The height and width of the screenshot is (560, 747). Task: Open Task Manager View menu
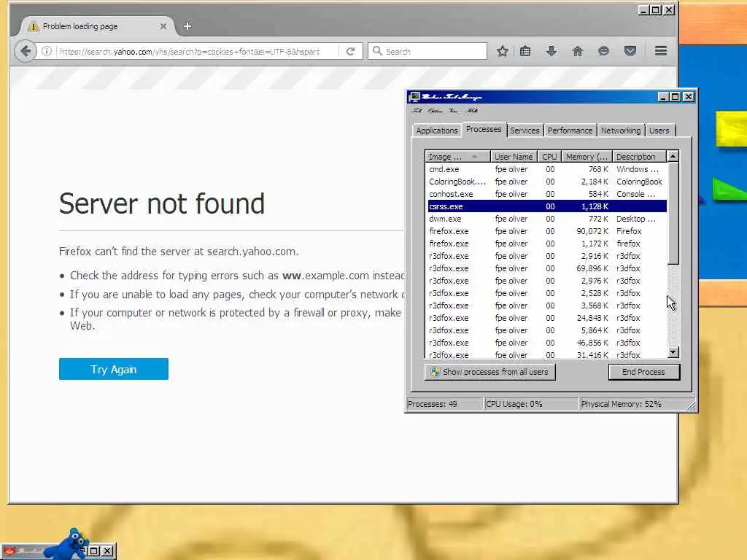(x=454, y=111)
